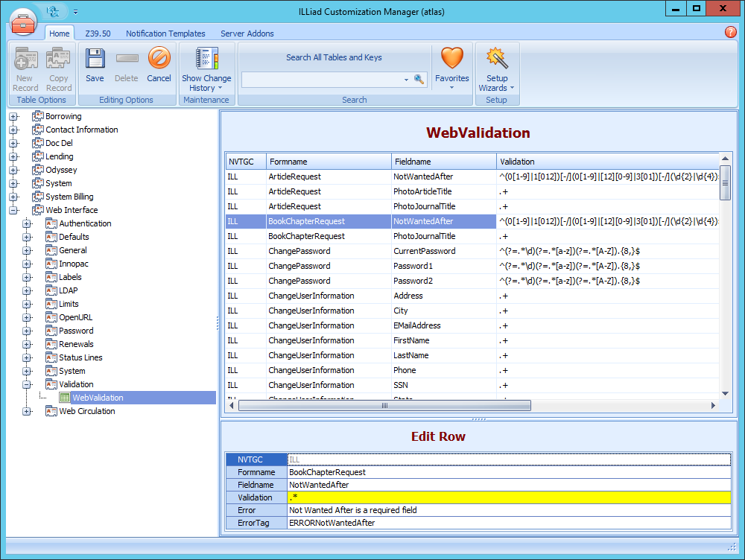Click the yellow Validation field in Edit Row
The height and width of the screenshot is (560, 745).
point(509,497)
